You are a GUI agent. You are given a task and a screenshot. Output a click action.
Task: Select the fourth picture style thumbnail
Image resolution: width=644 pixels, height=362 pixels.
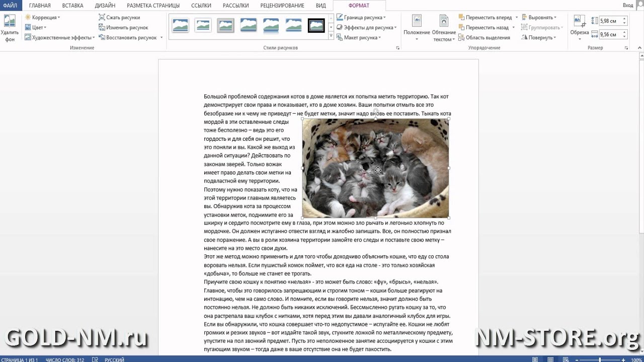click(248, 25)
